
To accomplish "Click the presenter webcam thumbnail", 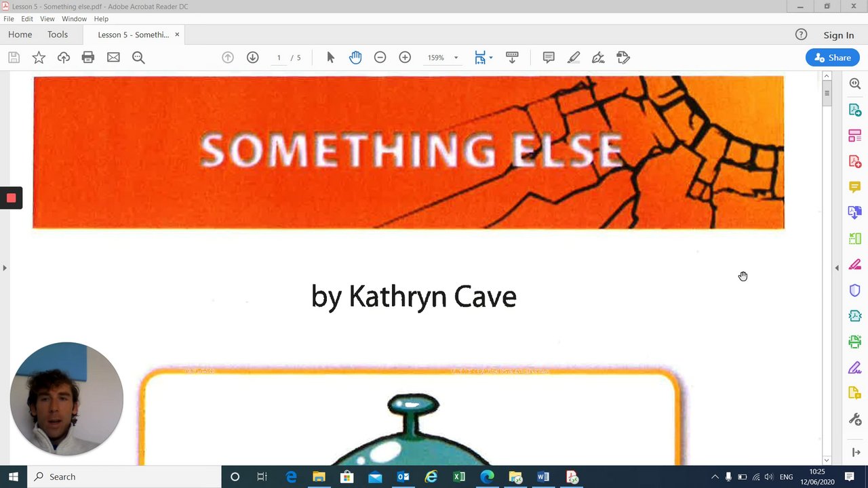I will 66,399.
